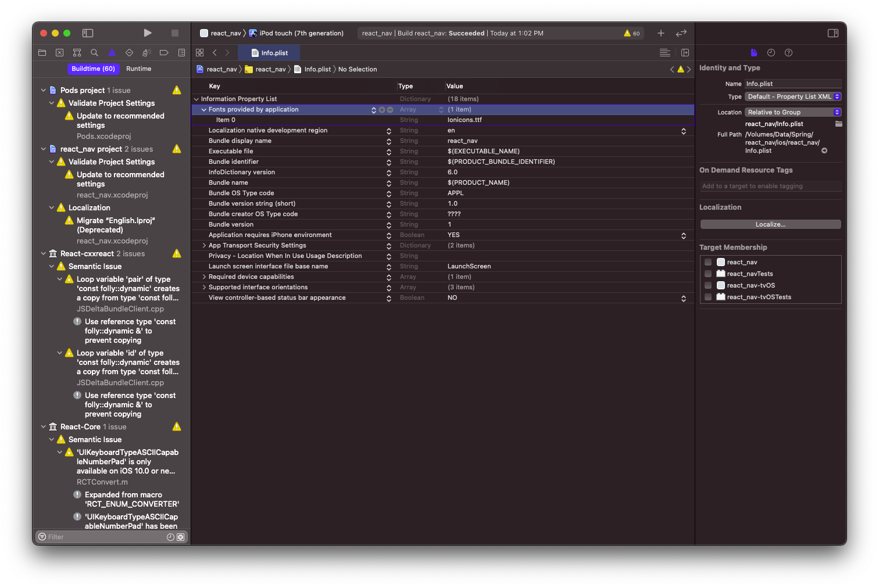Open the Report navigator
Image resolution: width=879 pixels, height=588 pixels.
point(181,53)
